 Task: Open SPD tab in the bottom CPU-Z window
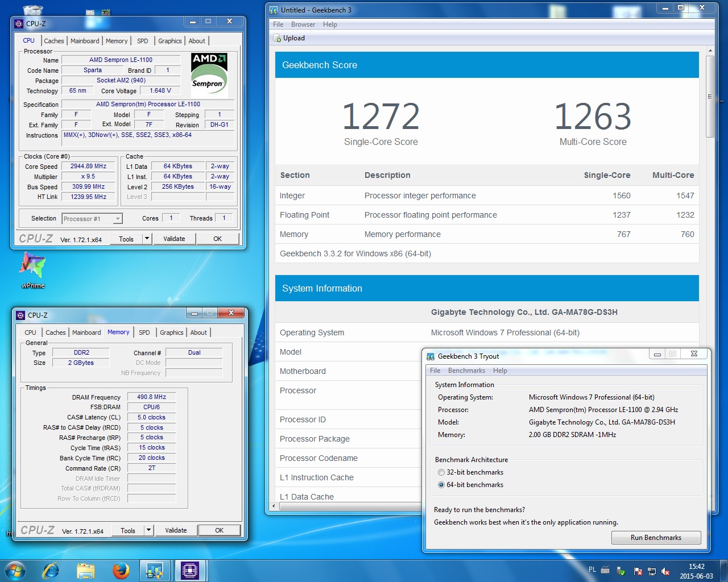(x=144, y=332)
